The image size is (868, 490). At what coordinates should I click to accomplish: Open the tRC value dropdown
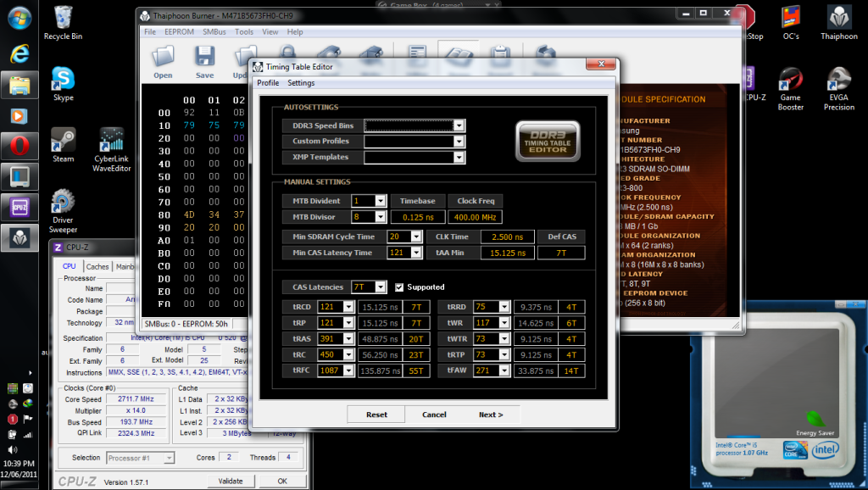[348, 354]
